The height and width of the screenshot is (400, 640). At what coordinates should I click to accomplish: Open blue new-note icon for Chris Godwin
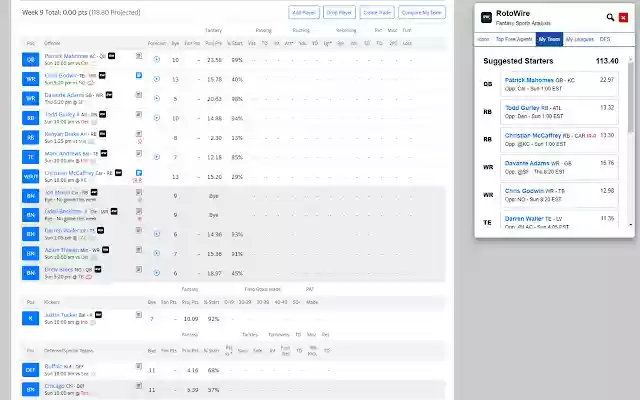tap(139, 75)
